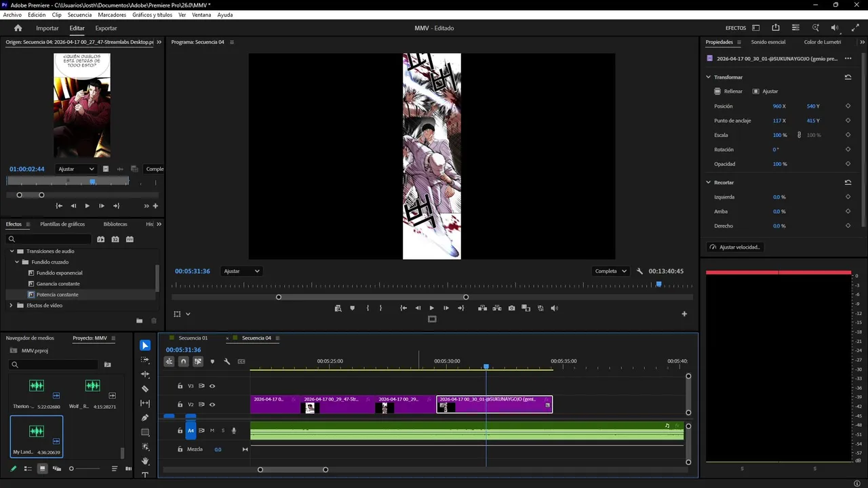This screenshot has width=868, height=488.
Task: Switch to the Exportar workspace tab
Action: (x=106, y=28)
